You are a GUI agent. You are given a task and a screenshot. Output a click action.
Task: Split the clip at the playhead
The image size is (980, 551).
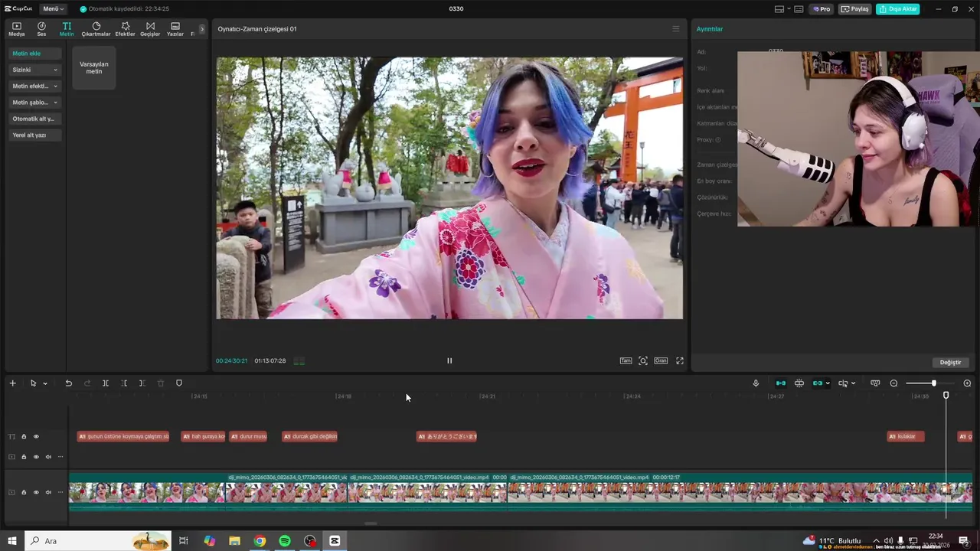(106, 383)
